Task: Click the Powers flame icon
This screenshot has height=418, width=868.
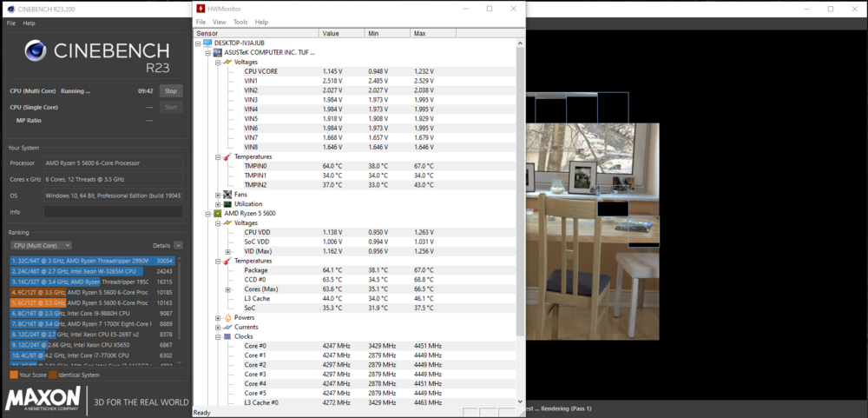Action: pos(227,317)
